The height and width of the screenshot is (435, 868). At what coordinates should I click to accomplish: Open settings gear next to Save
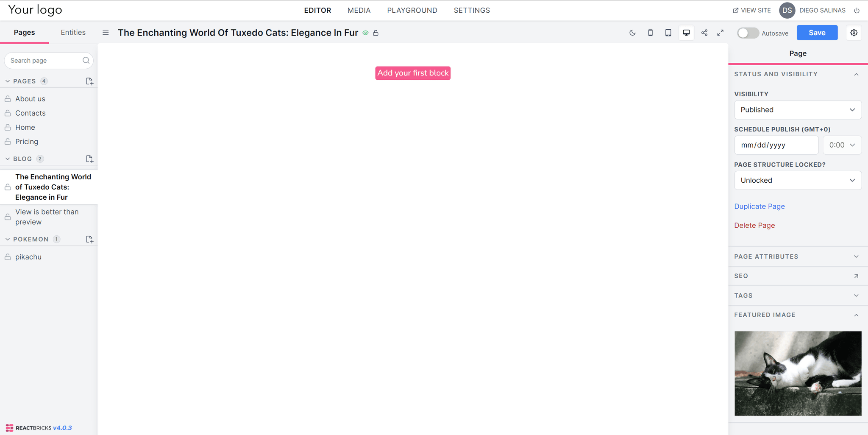(854, 33)
